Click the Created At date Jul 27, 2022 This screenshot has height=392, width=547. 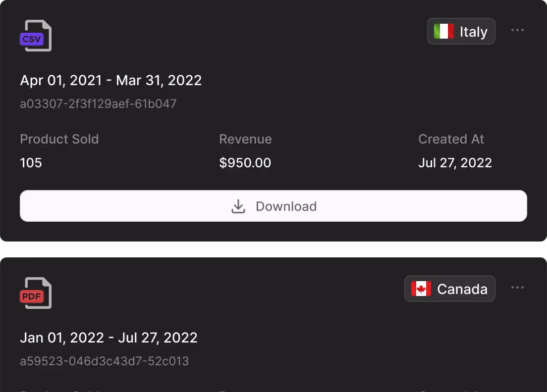click(x=455, y=163)
